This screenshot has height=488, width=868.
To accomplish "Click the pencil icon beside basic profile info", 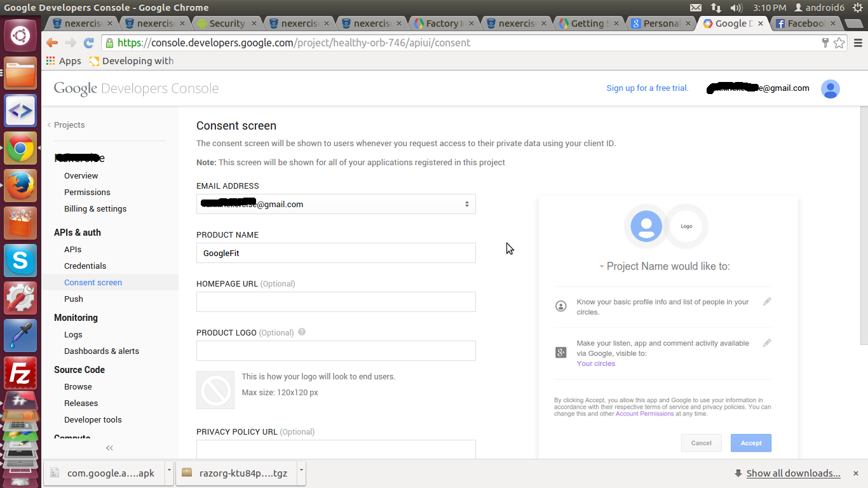I will (767, 302).
